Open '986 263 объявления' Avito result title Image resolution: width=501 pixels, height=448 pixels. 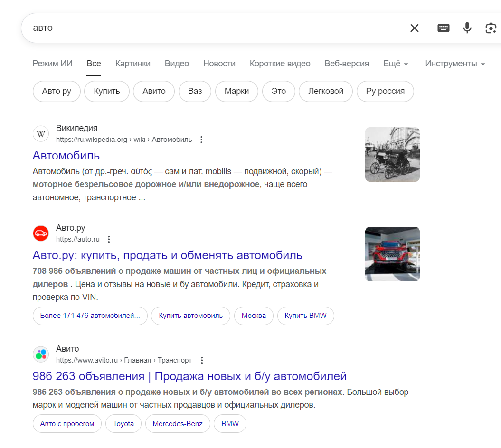(189, 376)
